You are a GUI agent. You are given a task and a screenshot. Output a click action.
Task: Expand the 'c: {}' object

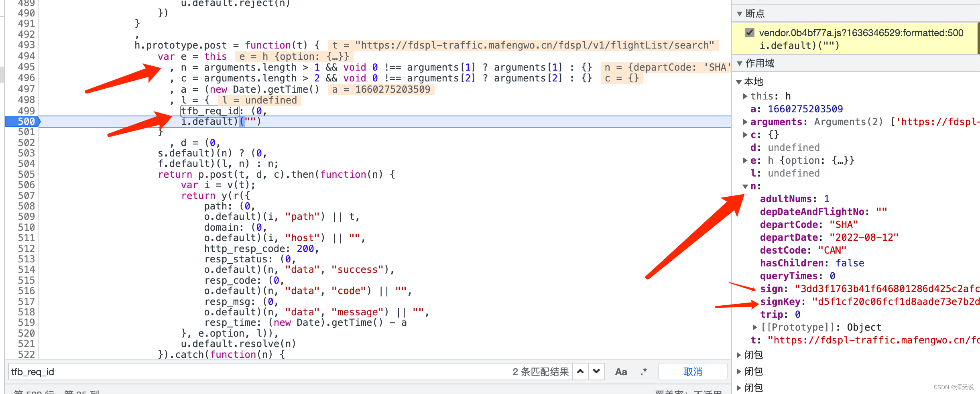(x=745, y=135)
